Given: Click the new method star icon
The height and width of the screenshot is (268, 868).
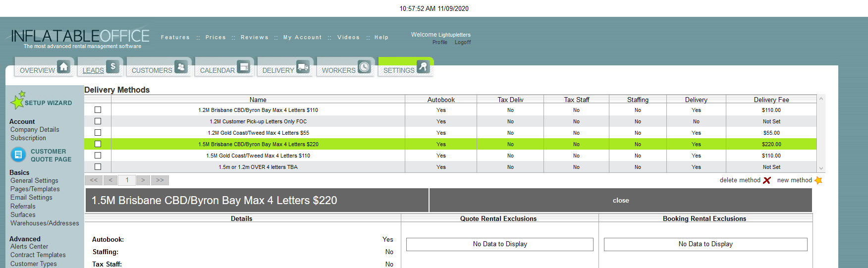Looking at the screenshot, I should coord(818,180).
